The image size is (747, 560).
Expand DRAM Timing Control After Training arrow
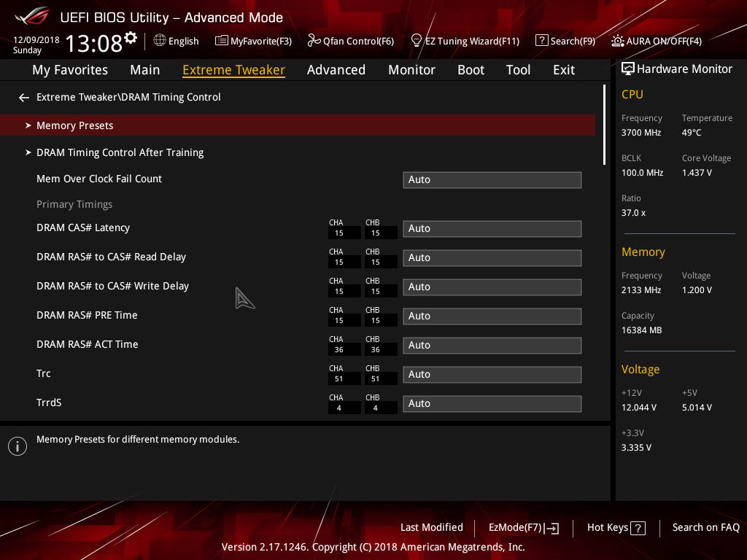[x=28, y=152]
